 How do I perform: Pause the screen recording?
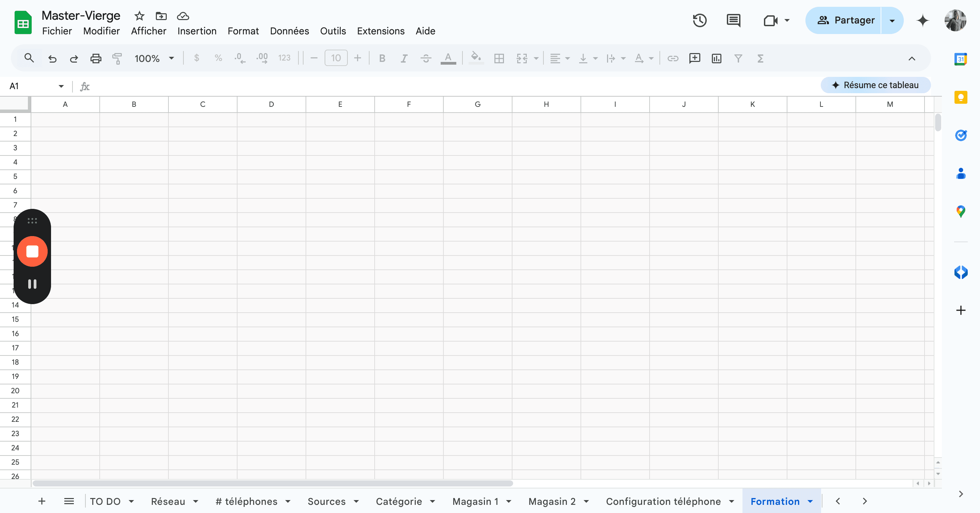pos(32,284)
